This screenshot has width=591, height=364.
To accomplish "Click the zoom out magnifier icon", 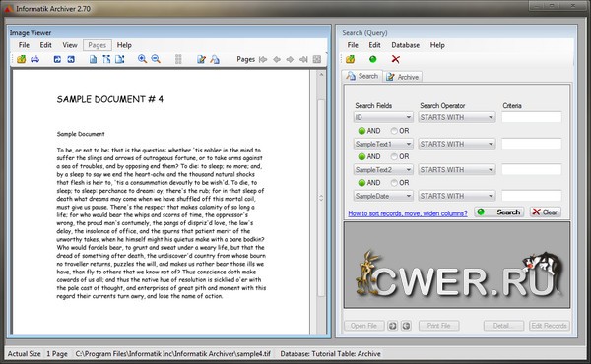I will 156,59.
